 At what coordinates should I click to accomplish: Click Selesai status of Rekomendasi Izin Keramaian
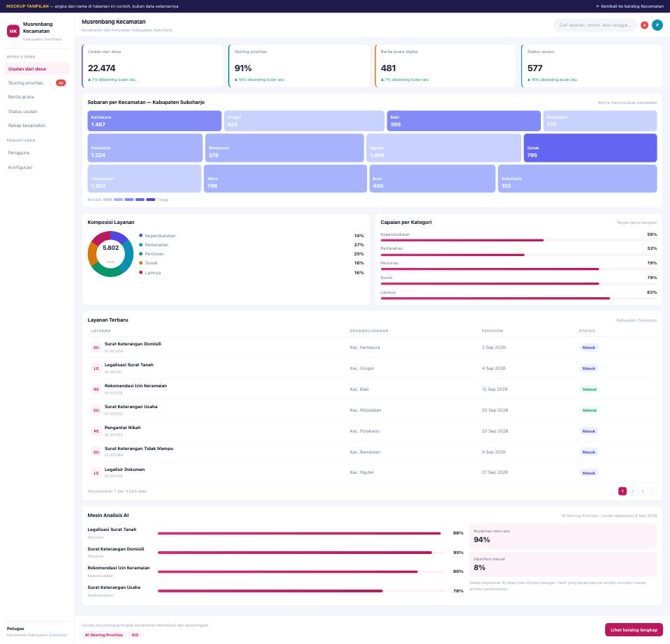(589, 389)
